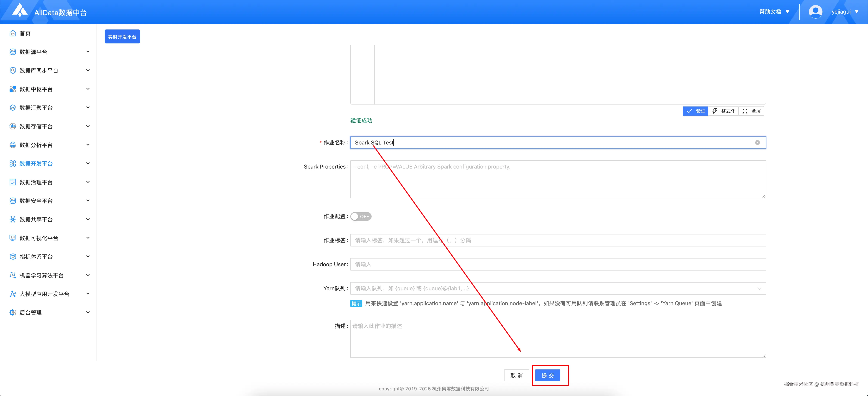This screenshot has width=868, height=396.
Task: Select the 实时开发平台 tab
Action: tap(122, 37)
